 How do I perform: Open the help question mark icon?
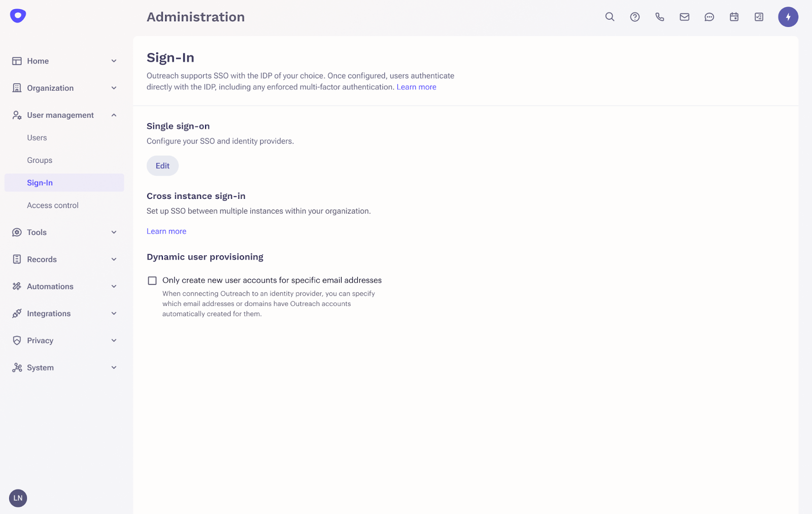[634, 17]
